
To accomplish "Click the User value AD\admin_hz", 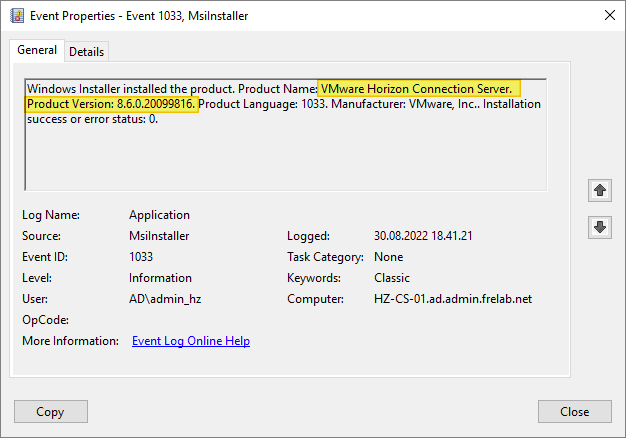I will [x=164, y=299].
